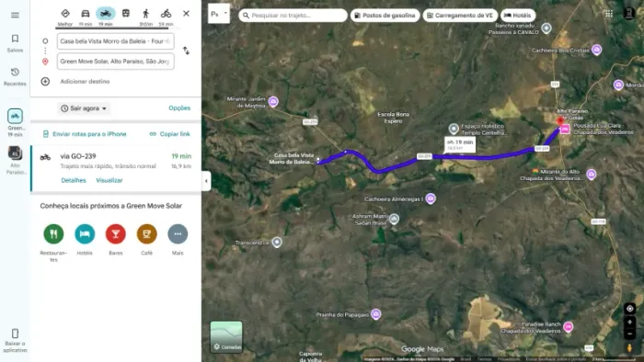The width and height of the screenshot is (644, 362).
Task: Click Cachoeira Almécegas I marker
Action: pyautogui.click(x=431, y=198)
